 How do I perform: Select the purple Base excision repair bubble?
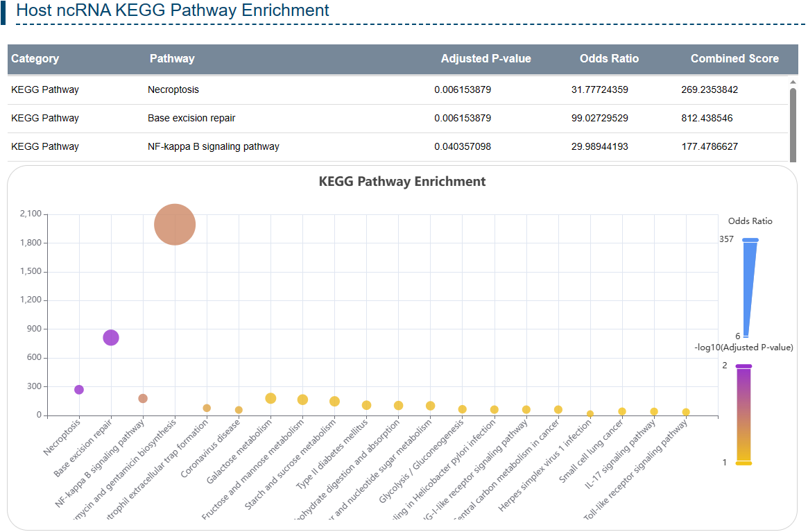click(111, 338)
